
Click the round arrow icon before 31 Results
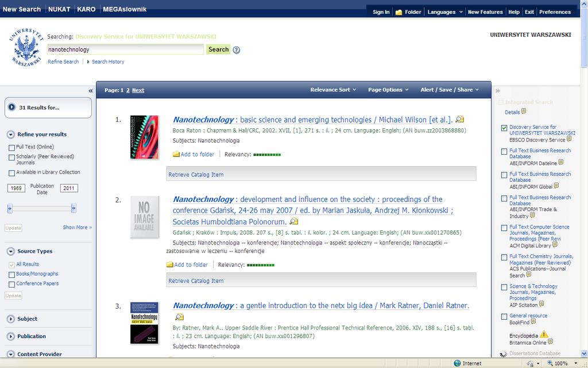click(x=11, y=107)
